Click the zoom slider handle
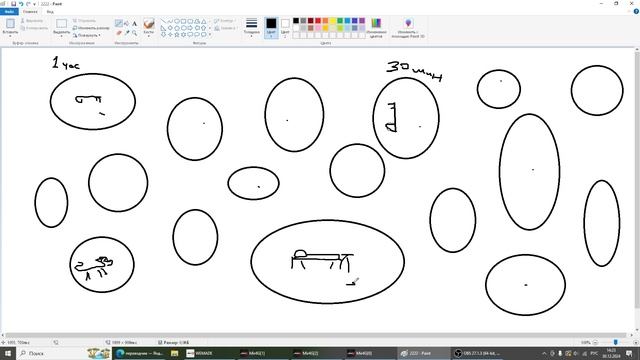 616,342
